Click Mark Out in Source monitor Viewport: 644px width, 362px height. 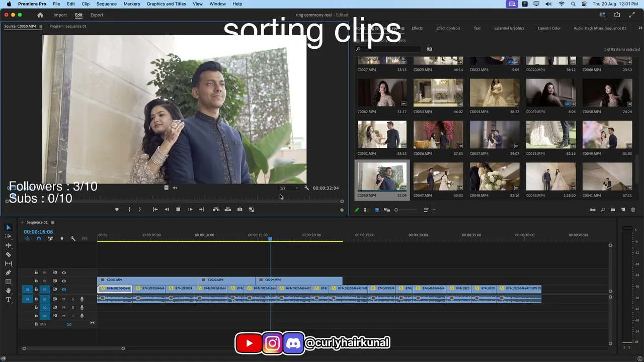pyautogui.click(x=140, y=210)
